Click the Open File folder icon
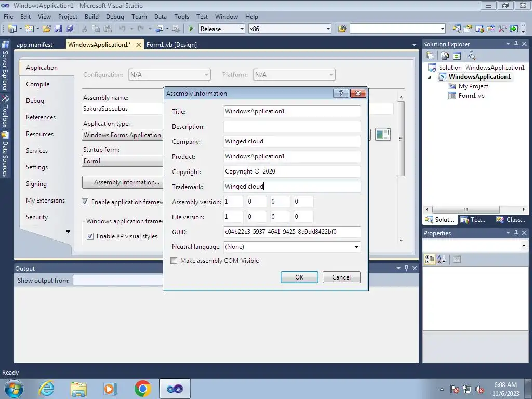The width and height of the screenshot is (532, 399). [46, 29]
